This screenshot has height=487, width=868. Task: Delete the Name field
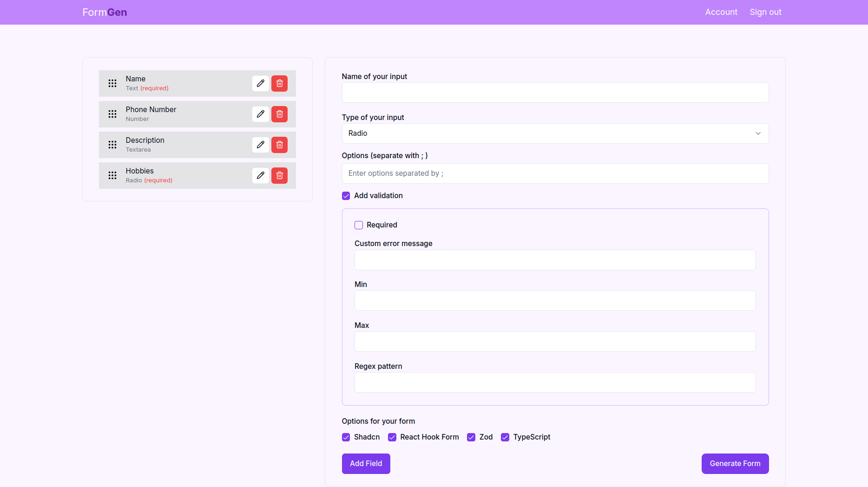pos(279,83)
